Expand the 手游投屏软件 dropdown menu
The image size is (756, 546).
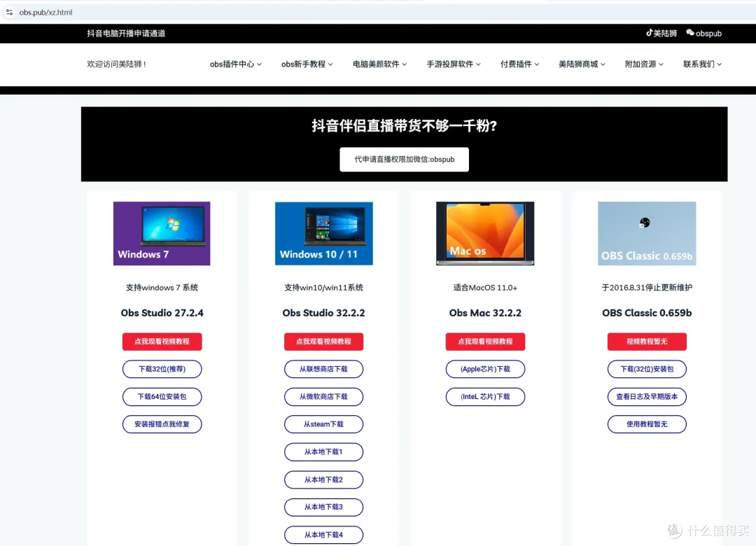pyautogui.click(x=454, y=64)
